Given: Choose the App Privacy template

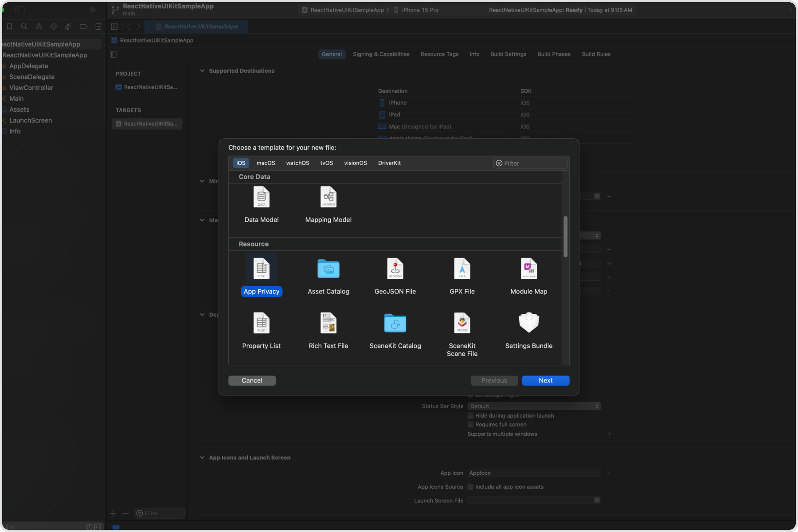Looking at the screenshot, I should 262,275.
